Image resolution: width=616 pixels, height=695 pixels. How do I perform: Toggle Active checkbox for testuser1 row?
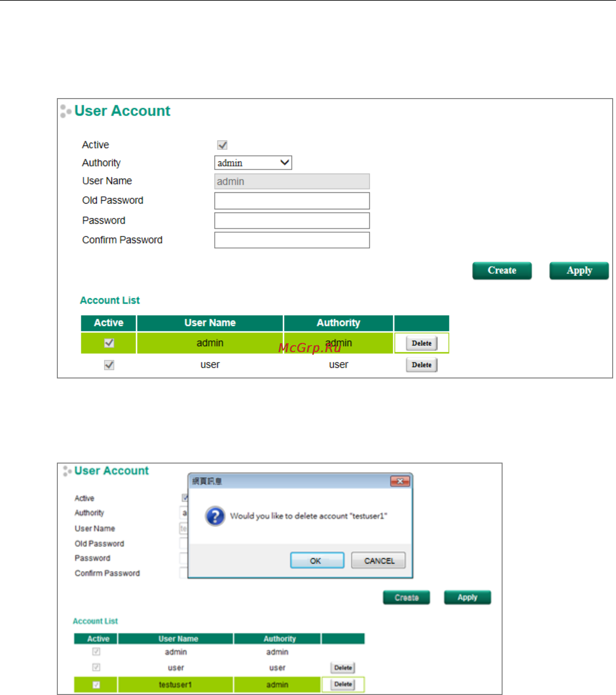96,685
